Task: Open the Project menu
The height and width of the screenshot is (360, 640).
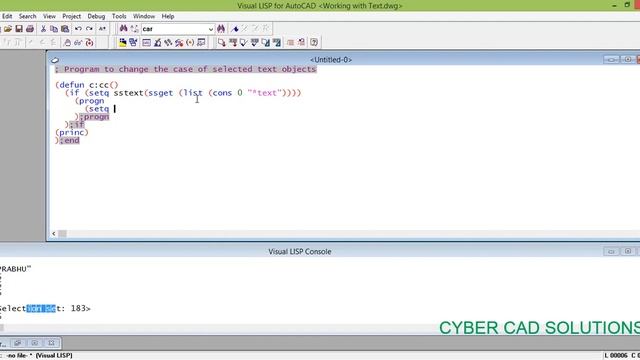Action: (x=71, y=16)
